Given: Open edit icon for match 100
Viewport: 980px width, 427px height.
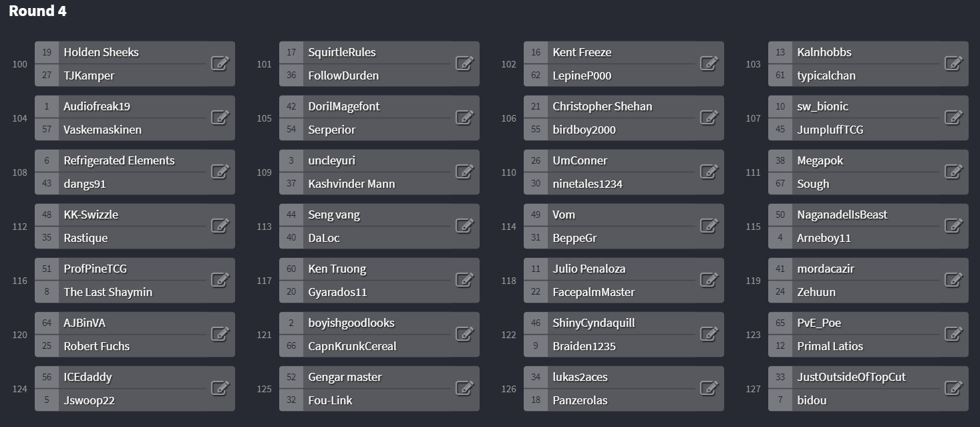Looking at the screenshot, I should pyautogui.click(x=220, y=63).
